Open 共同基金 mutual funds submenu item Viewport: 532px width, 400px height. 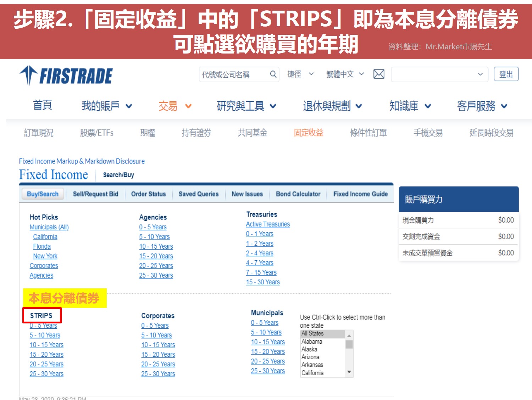(x=253, y=133)
